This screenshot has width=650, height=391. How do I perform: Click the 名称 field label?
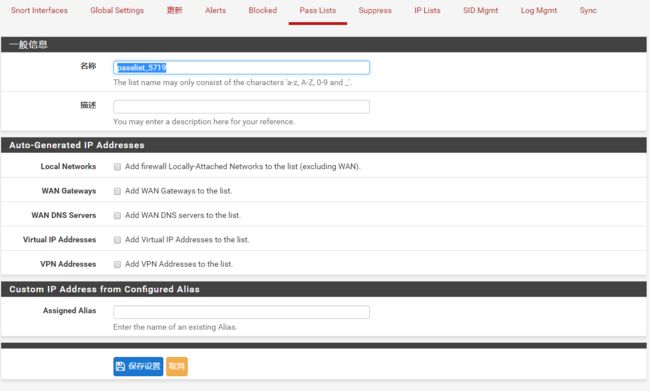(88, 66)
